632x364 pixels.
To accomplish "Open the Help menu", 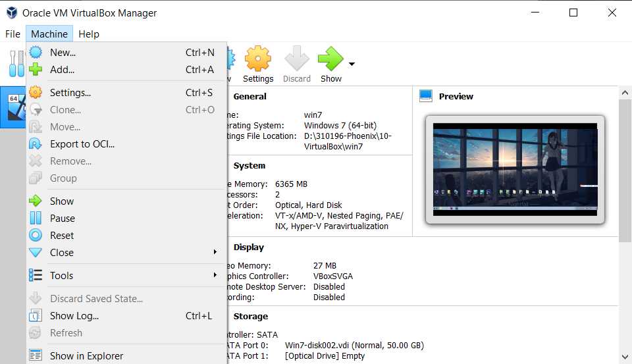I will tap(89, 34).
